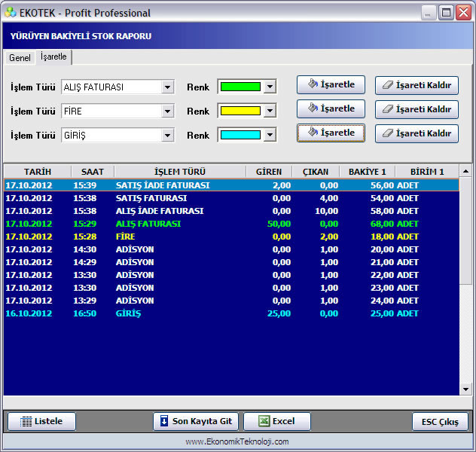Click the GİREN column header
Viewport: 476px width, 452px height.
[x=269, y=172]
